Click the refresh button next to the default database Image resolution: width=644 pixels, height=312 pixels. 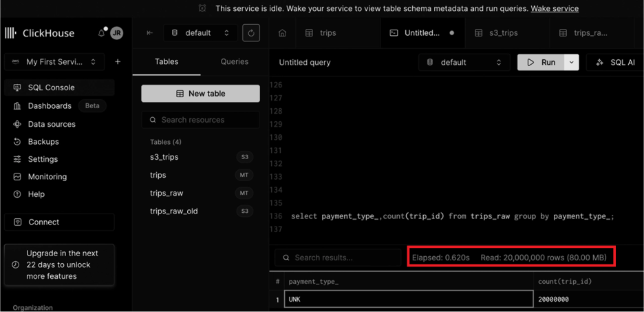(x=251, y=33)
